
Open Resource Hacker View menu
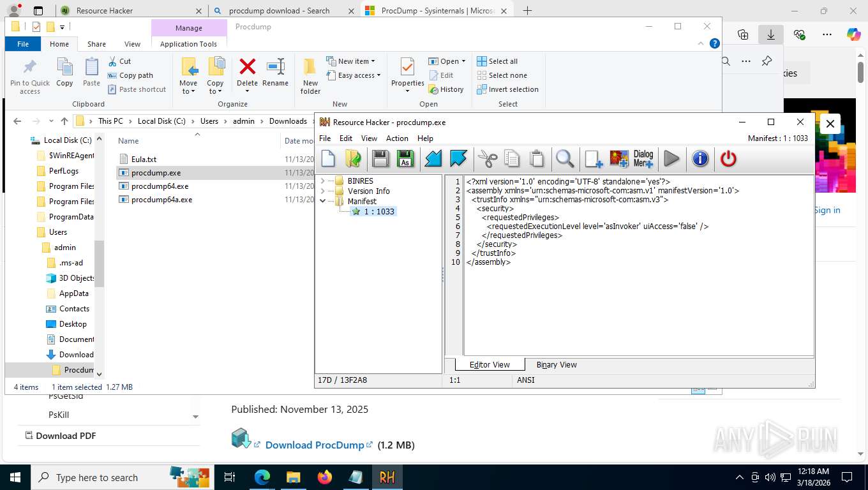[369, 138]
